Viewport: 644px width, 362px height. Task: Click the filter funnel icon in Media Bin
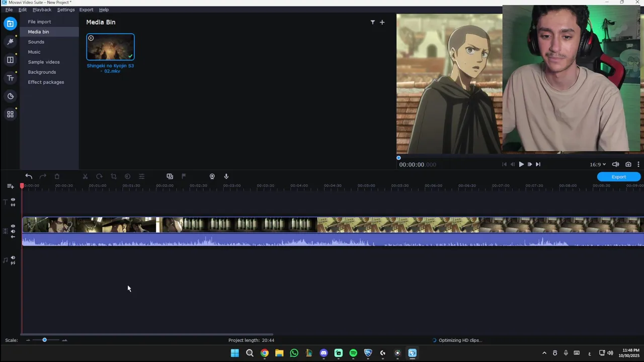click(x=372, y=22)
